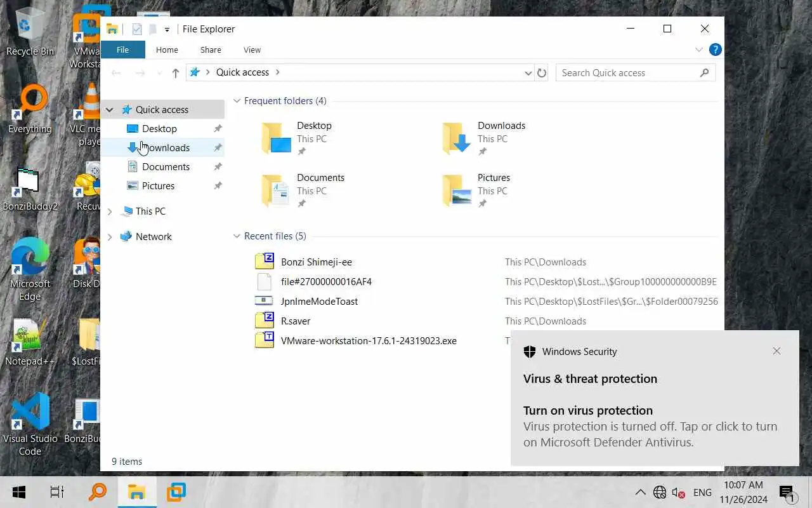Open Customize Quick Access Toolbar dropdown

tap(167, 29)
